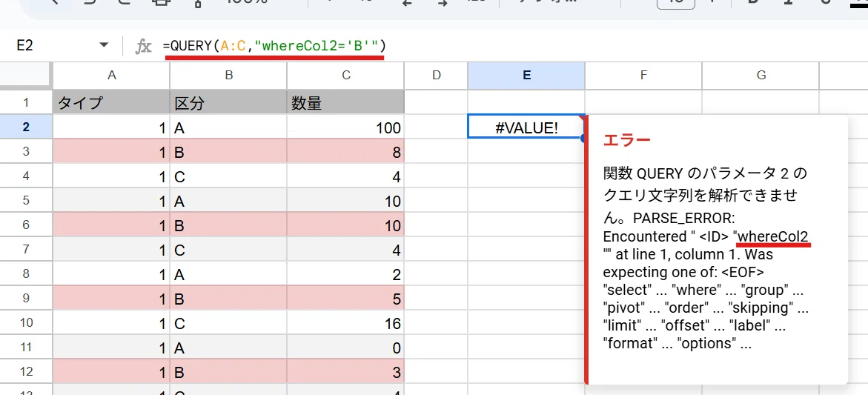
Task: Click the cell containing 100
Action: click(346, 127)
